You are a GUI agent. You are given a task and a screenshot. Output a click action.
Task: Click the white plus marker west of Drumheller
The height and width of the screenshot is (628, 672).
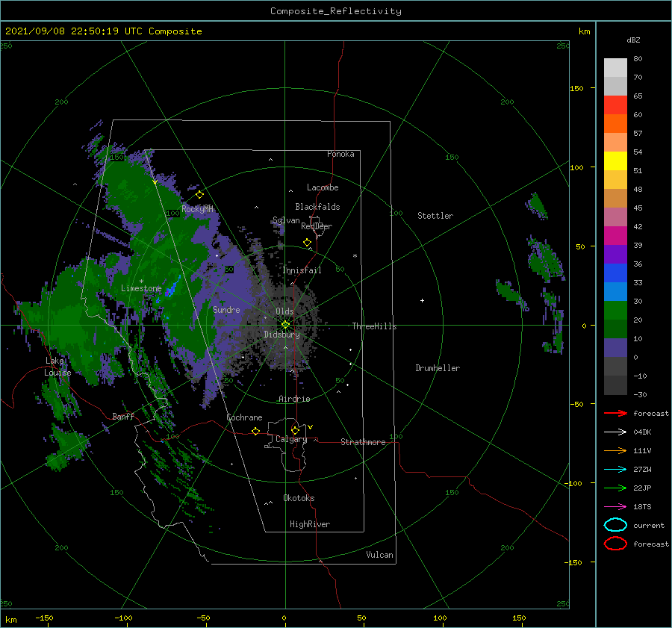coord(422,300)
